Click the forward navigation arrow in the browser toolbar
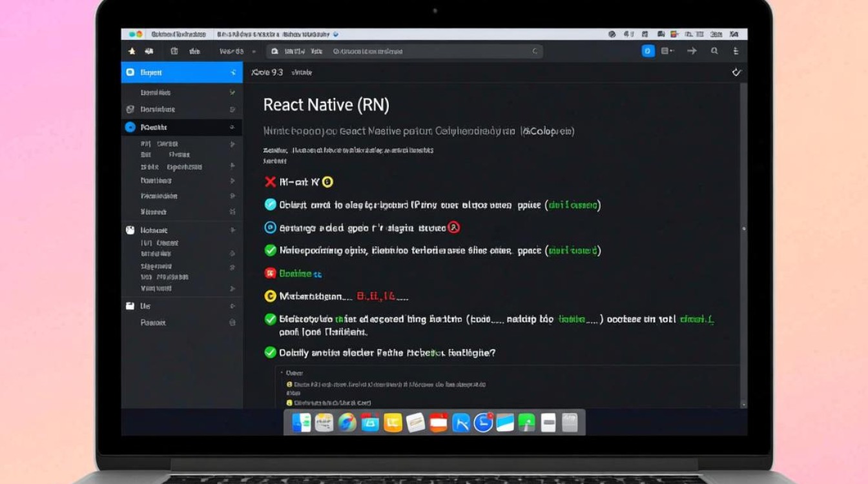The height and width of the screenshot is (484, 868). (x=691, y=52)
